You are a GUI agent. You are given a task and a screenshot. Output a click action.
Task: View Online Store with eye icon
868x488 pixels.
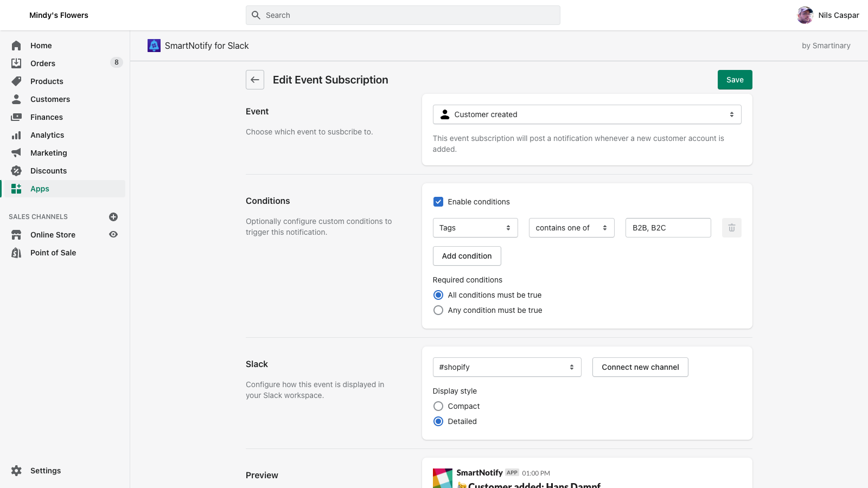click(113, 235)
